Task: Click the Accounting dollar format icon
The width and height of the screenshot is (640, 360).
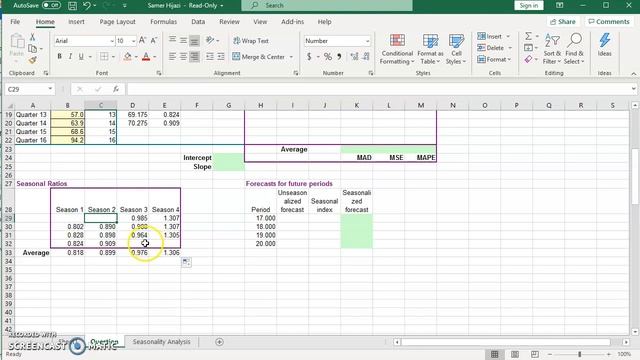Action: click(309, 57)
